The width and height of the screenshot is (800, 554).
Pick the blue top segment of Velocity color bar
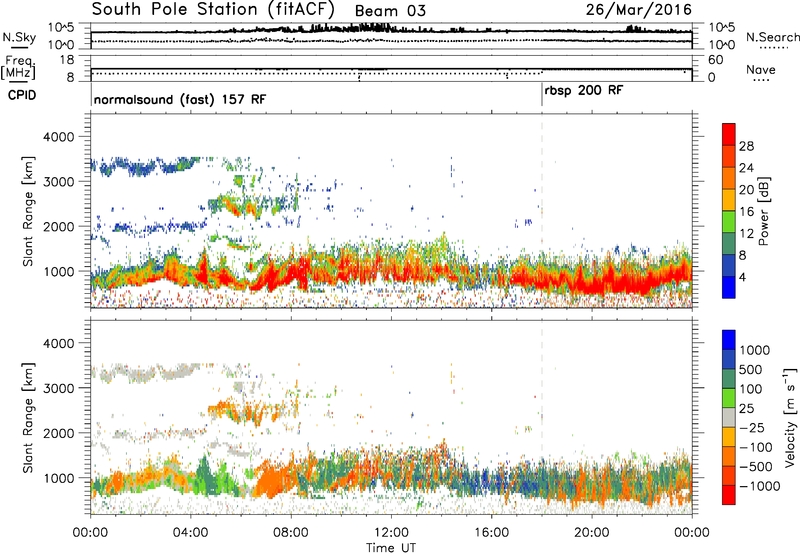point(729,340)
